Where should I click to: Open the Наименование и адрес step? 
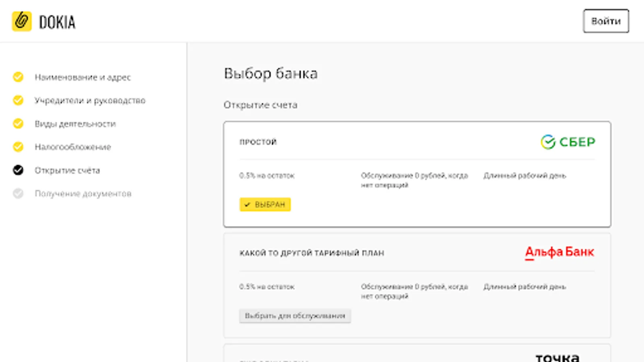click(83, 77)
